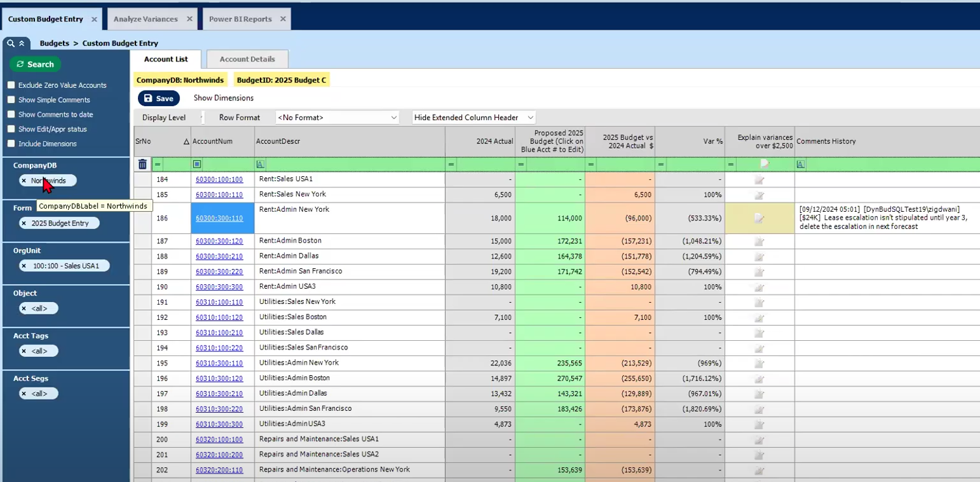
Task: Collapse the filter panel with the double-chevron icon
Action: click(x=21, y=43)
